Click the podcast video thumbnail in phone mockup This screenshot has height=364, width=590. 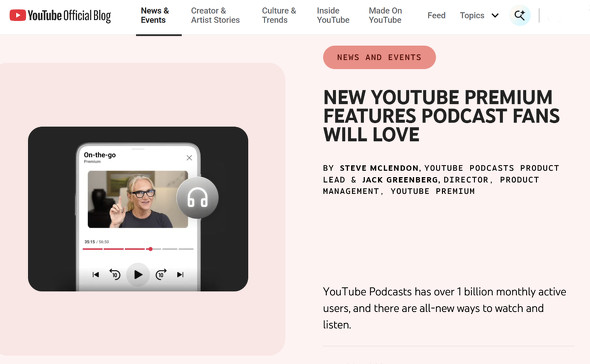[138, 199]
